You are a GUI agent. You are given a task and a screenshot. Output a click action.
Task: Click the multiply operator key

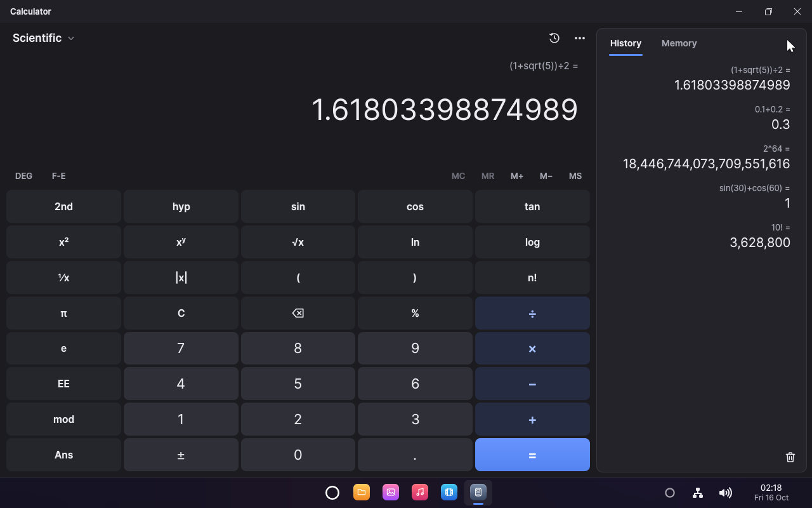[532, 349]
